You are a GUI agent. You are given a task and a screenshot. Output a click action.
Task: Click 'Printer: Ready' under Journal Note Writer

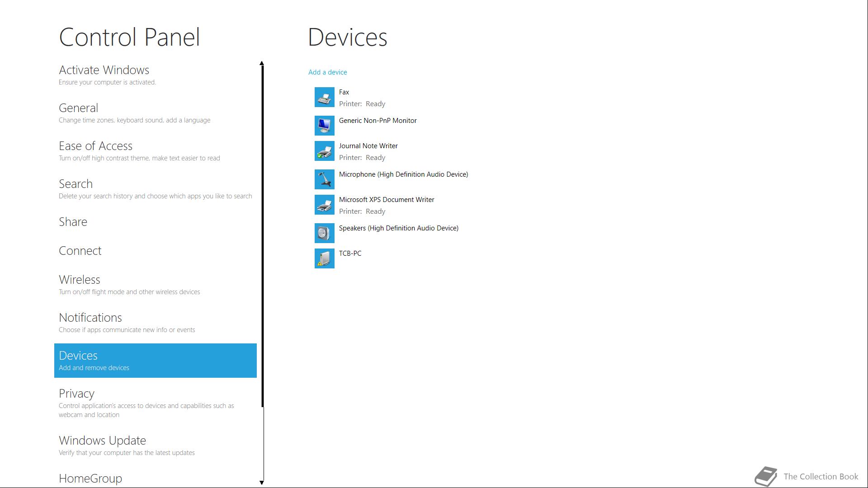point(362,158)
